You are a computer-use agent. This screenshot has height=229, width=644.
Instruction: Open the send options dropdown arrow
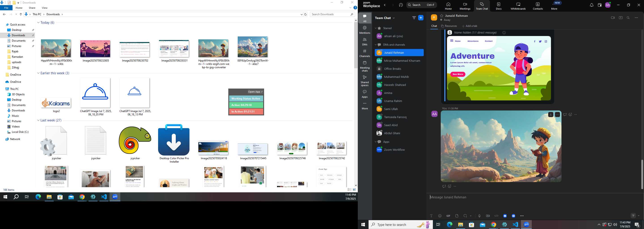[x=639, y=216]
